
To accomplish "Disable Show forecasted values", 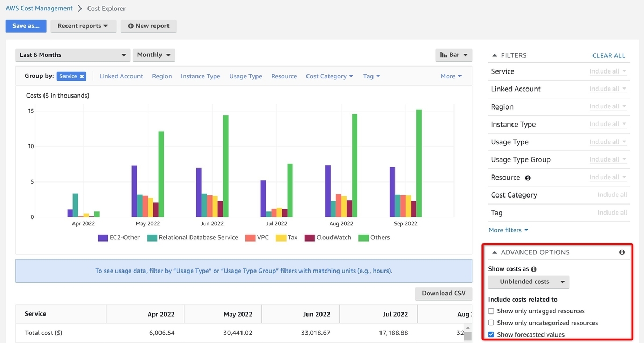I will [x=491, y=334].
